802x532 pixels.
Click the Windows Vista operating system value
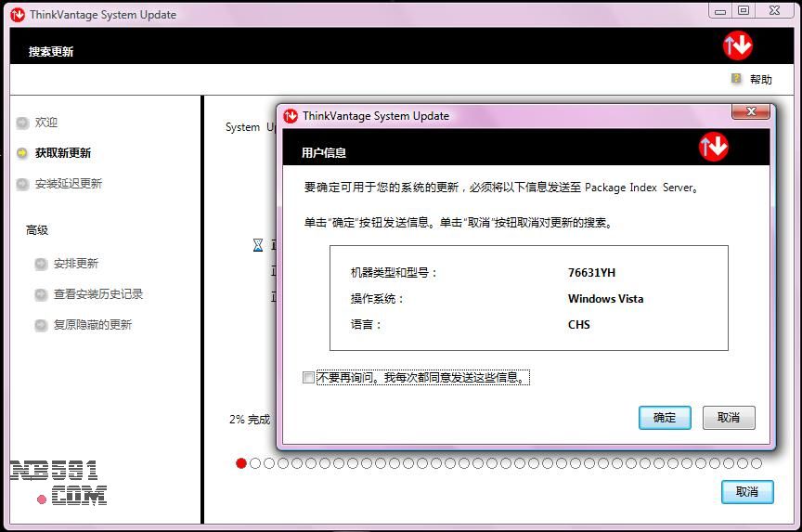point(605,299)
